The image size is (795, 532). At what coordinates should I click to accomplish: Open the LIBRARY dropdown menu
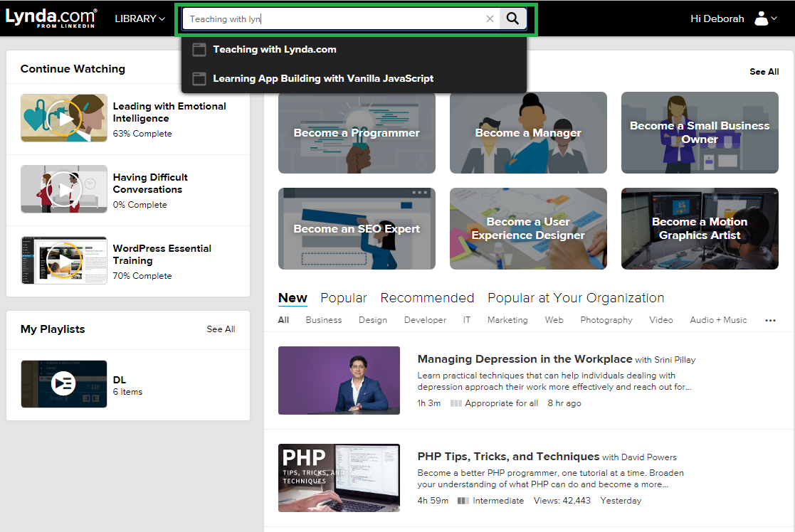point(140,18)
